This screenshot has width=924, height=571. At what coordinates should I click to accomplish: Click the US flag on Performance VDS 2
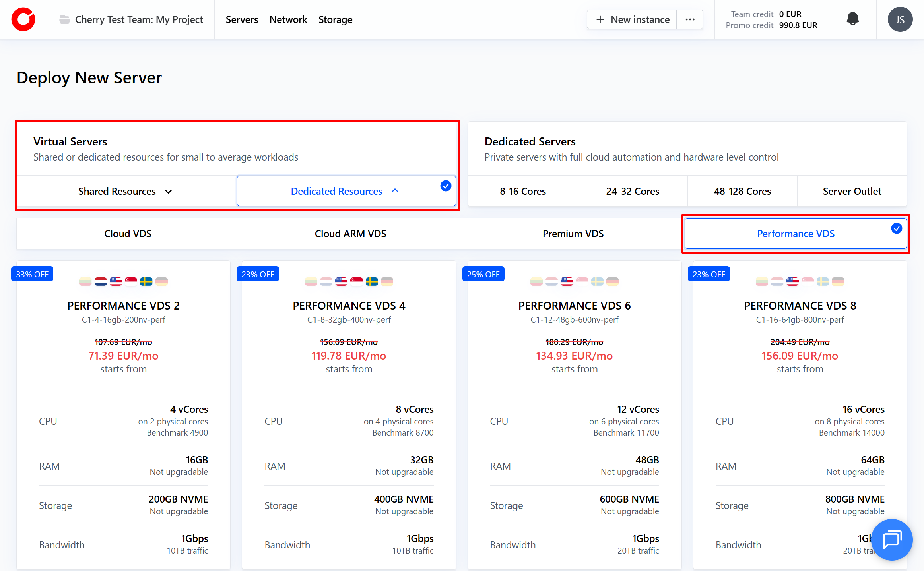point(116,282)
